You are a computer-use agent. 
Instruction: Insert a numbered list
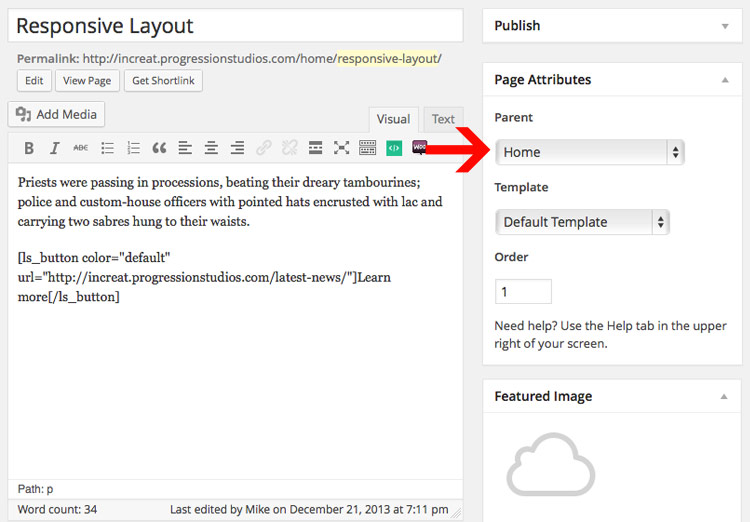point(133,148)
